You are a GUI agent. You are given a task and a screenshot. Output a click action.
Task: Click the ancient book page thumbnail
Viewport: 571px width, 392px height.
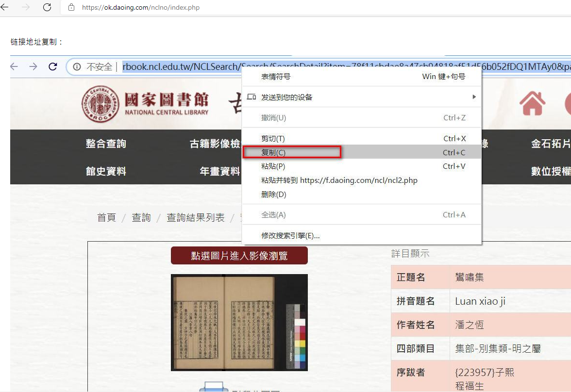pyautogui.click(x=239, y=322)
